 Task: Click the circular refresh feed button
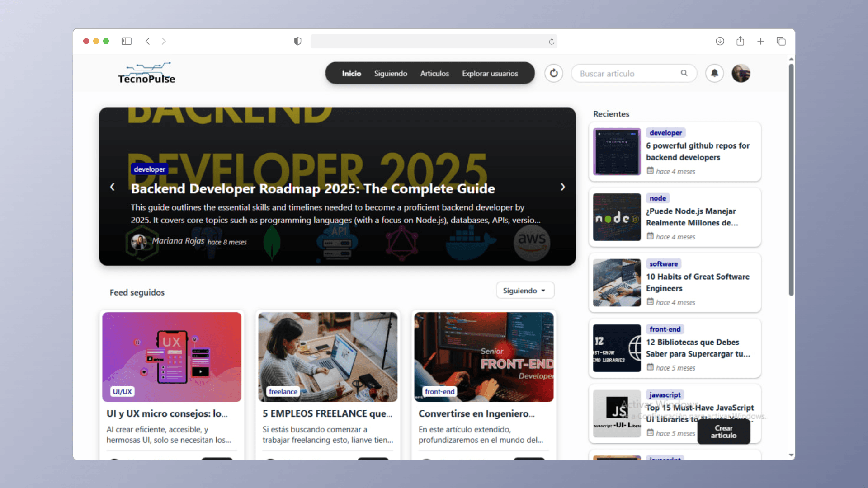pos(554,73)
